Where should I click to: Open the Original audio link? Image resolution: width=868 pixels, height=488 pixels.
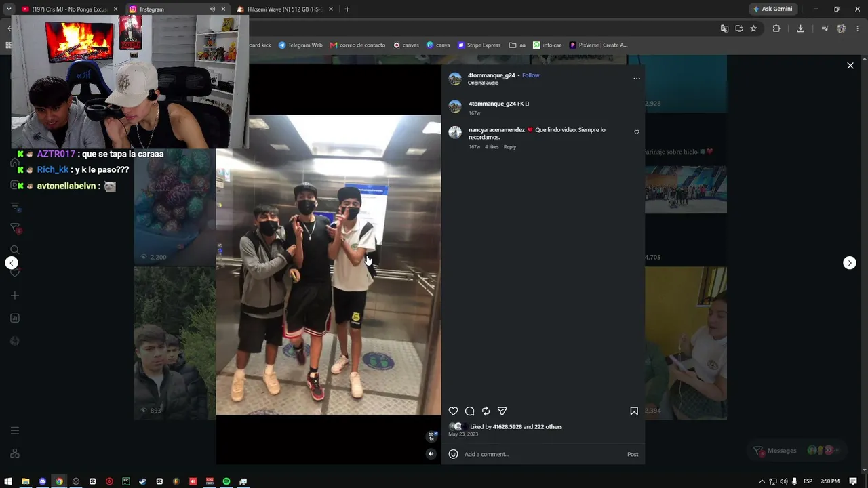point(483,83)
